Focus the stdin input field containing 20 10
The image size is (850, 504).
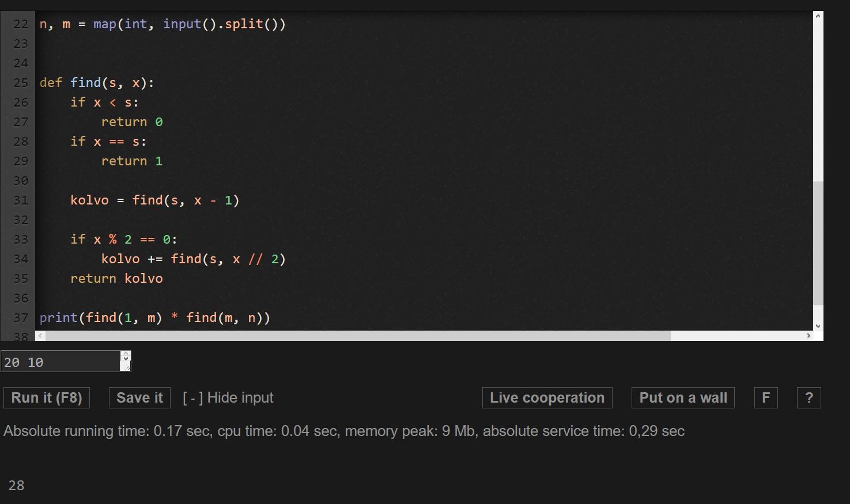pyautogui.click(x=61, y=362)
